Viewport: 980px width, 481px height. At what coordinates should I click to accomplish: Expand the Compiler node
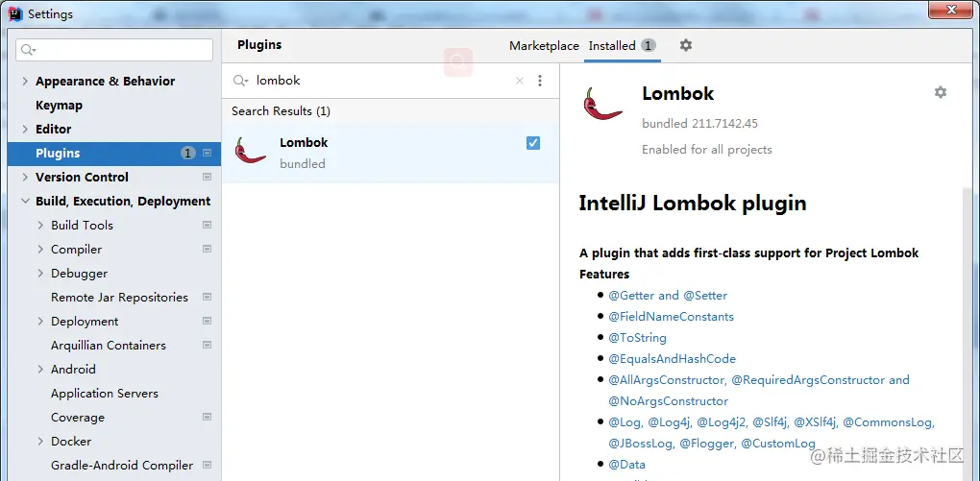point(40,250)
